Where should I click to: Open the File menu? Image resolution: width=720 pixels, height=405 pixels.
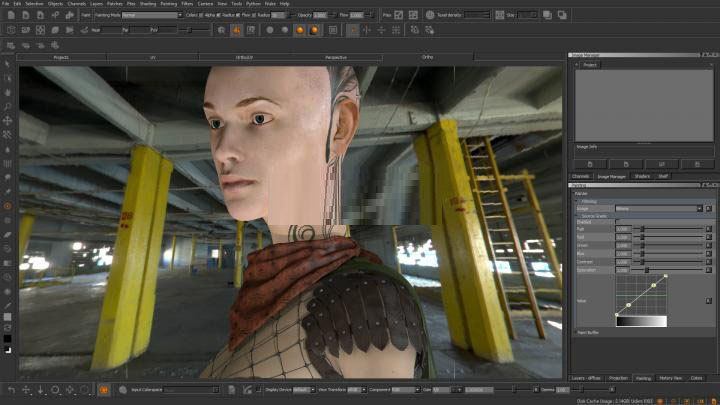click(6, 4)
